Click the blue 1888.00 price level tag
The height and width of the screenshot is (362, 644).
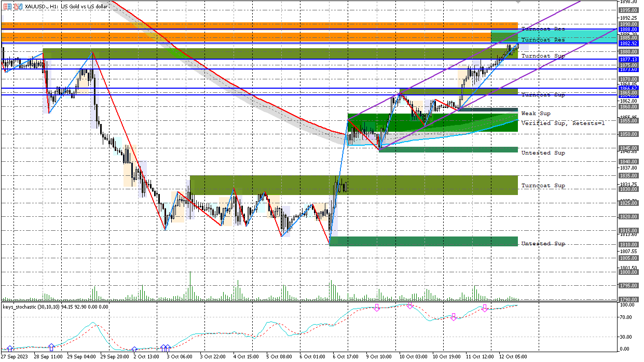628,30
